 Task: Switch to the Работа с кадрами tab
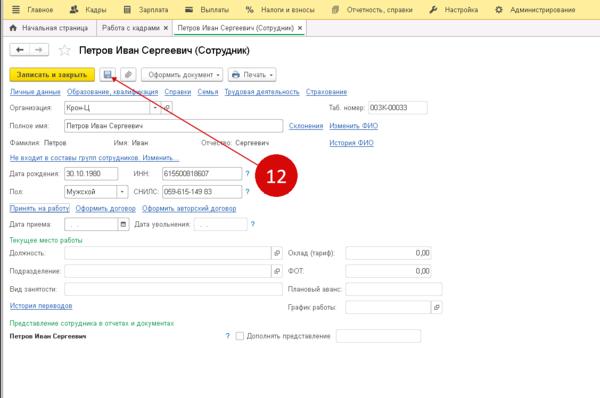130,28
